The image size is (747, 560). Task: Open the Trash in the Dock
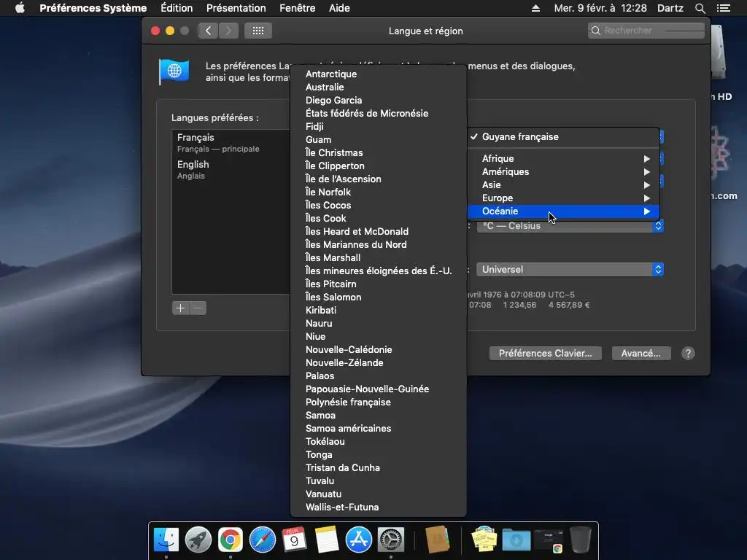pyautogui.click(x=580, y=540)
